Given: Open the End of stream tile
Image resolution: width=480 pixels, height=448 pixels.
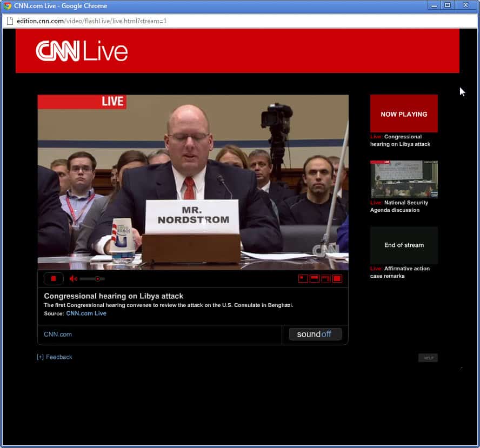Looking at the screenshot, I should (x=404, y=245).
